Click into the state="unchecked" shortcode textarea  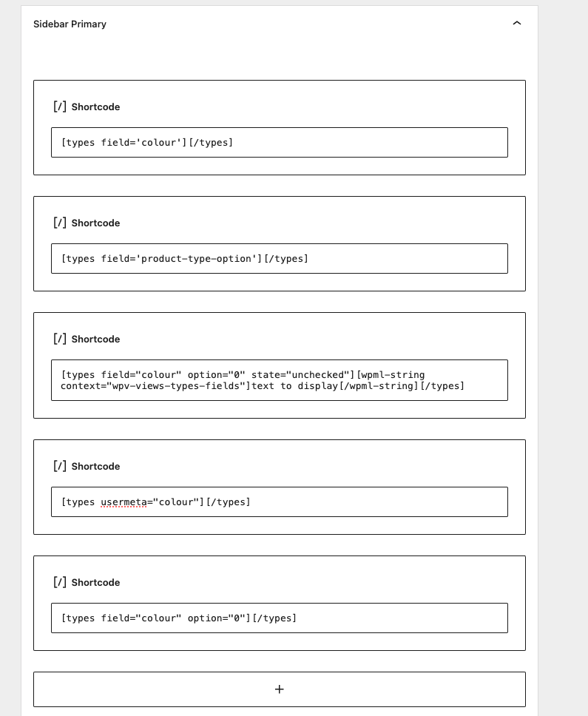[280, 380]
